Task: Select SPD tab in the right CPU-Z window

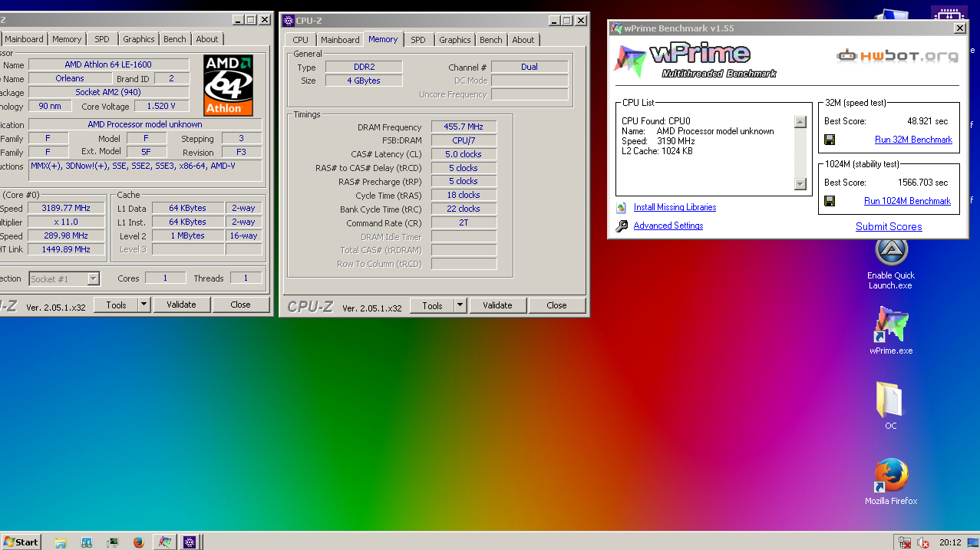Action: click(x=418, y=40)
